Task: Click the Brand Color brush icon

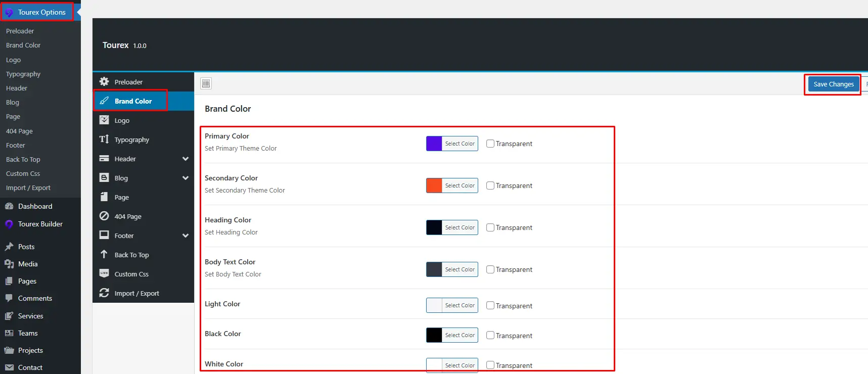Action: pos(104,101)
